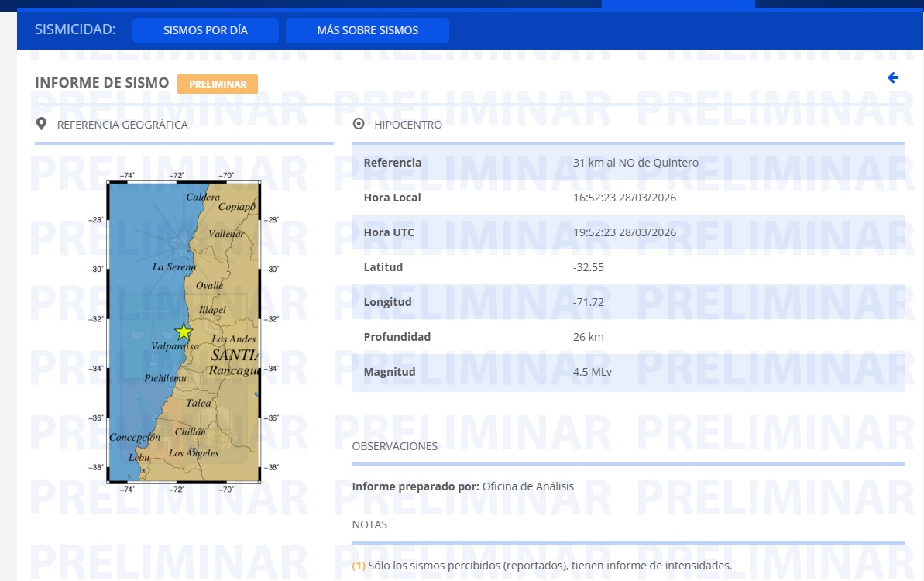Click the Hora Local time value

pyautogui.click(x=624, y=198)
